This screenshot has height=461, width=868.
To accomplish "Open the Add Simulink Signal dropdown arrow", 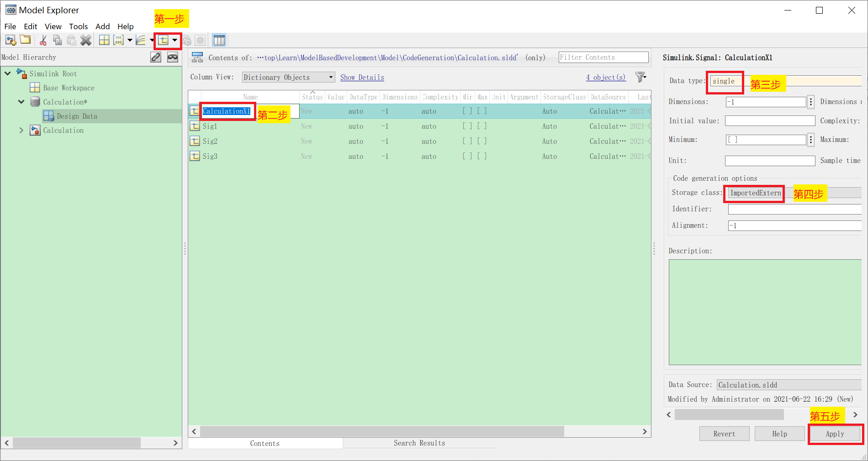I will click(175, 40).
